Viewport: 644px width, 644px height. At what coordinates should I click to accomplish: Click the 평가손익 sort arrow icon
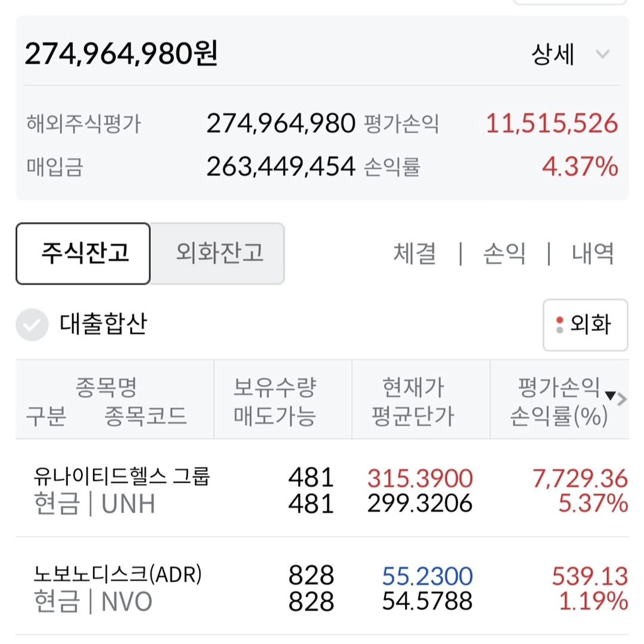click(x=610, y=395)
